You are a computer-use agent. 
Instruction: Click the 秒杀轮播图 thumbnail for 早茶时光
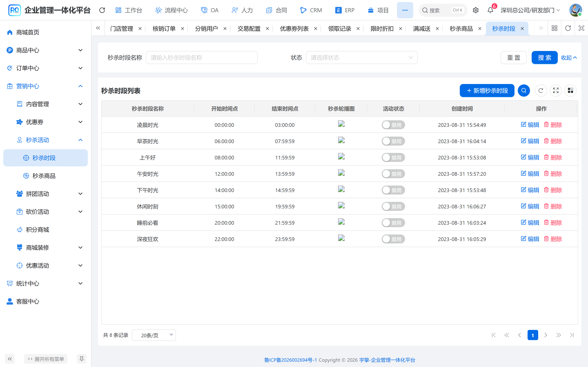point(341,140)
